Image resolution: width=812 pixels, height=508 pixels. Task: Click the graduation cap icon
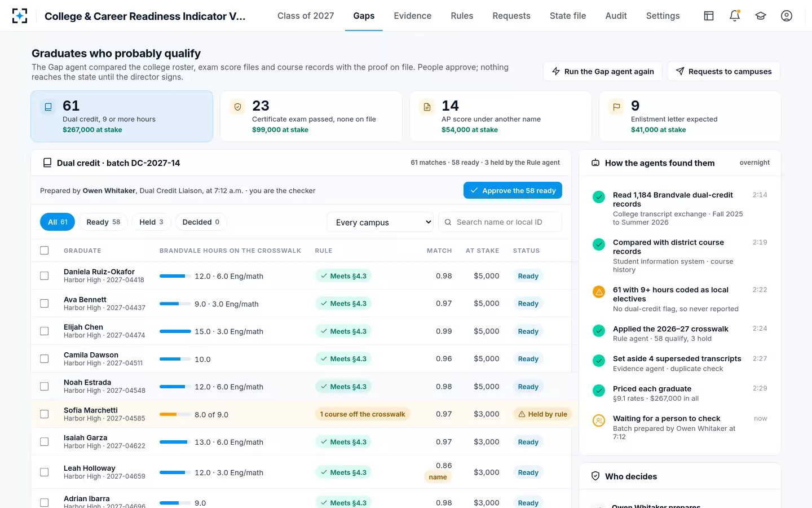761,16
